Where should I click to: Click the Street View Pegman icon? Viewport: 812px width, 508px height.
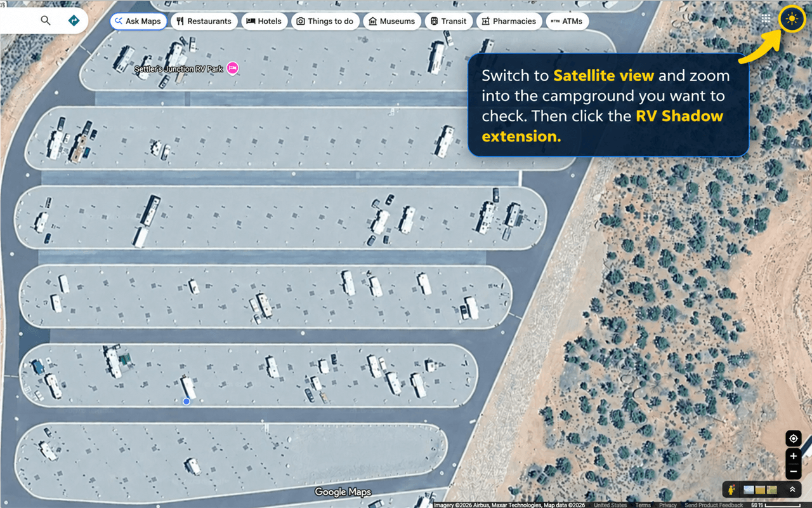coord(732,490)
